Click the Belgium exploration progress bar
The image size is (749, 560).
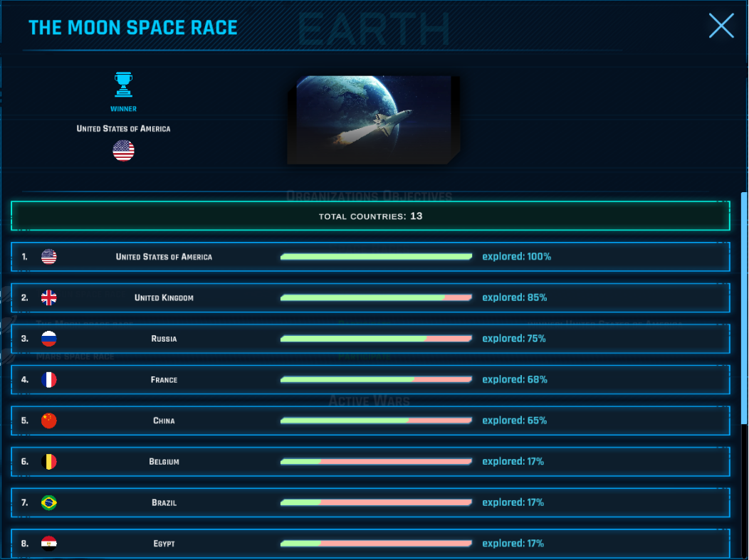click(x=376, y=462)
